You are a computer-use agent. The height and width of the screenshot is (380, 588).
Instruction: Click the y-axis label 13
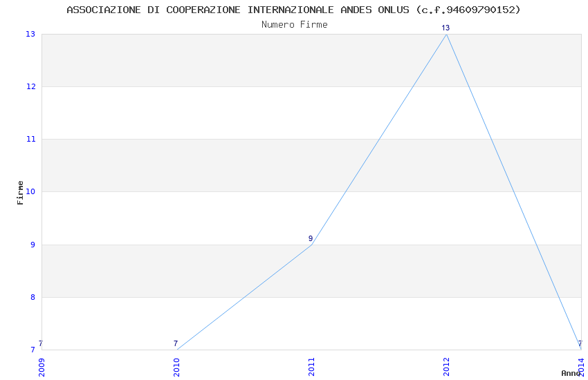30,34
